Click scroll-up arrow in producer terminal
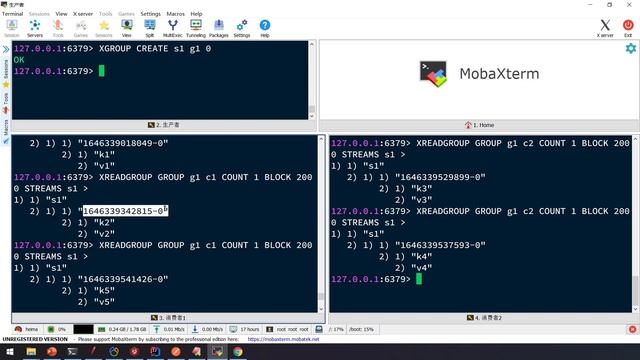640x360 pixels. 312,44
